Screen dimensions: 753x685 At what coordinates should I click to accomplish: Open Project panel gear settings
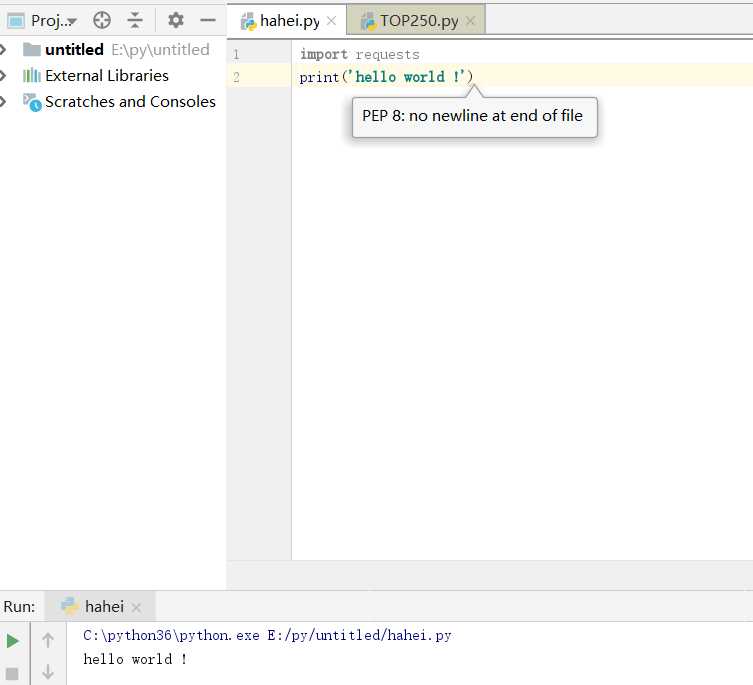tap(175, 20)
